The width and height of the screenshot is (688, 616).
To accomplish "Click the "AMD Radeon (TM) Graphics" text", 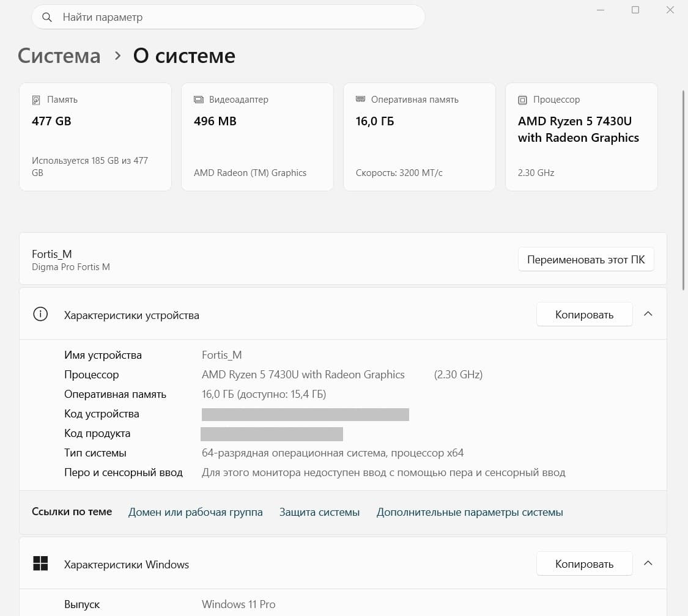I will [x=250, y=173].
